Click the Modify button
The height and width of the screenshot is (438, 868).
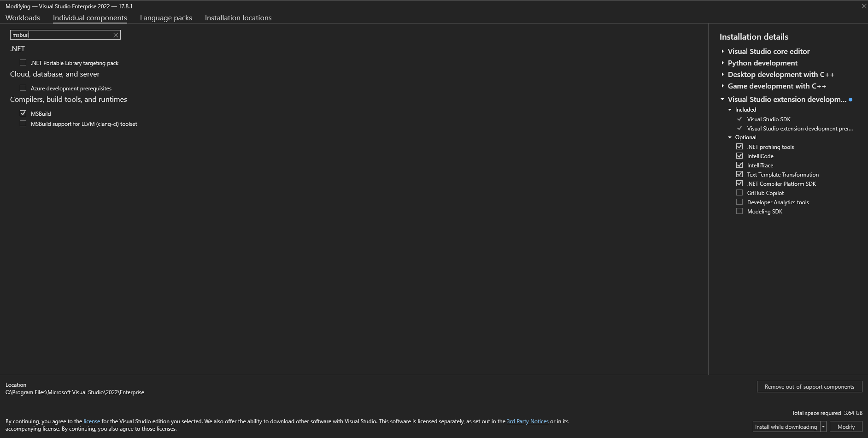(846, 427)
